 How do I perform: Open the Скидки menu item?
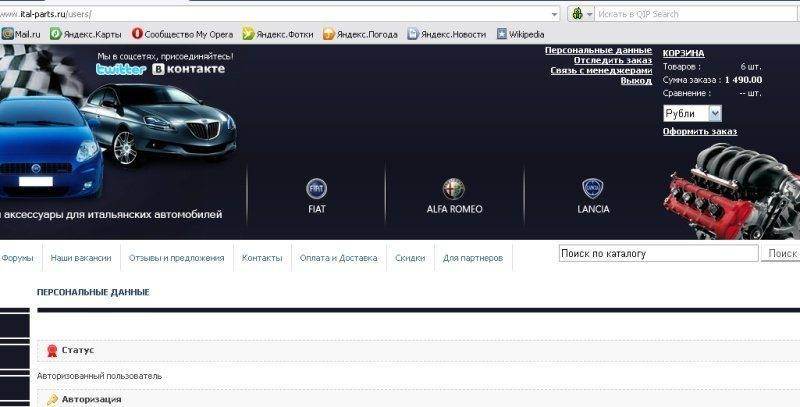(410, 258)
